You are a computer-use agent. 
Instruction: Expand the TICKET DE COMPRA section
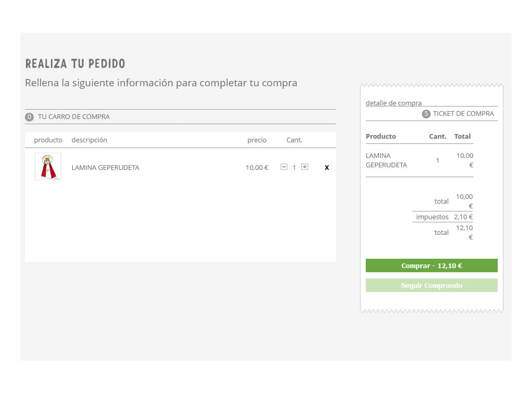(463, 114)
